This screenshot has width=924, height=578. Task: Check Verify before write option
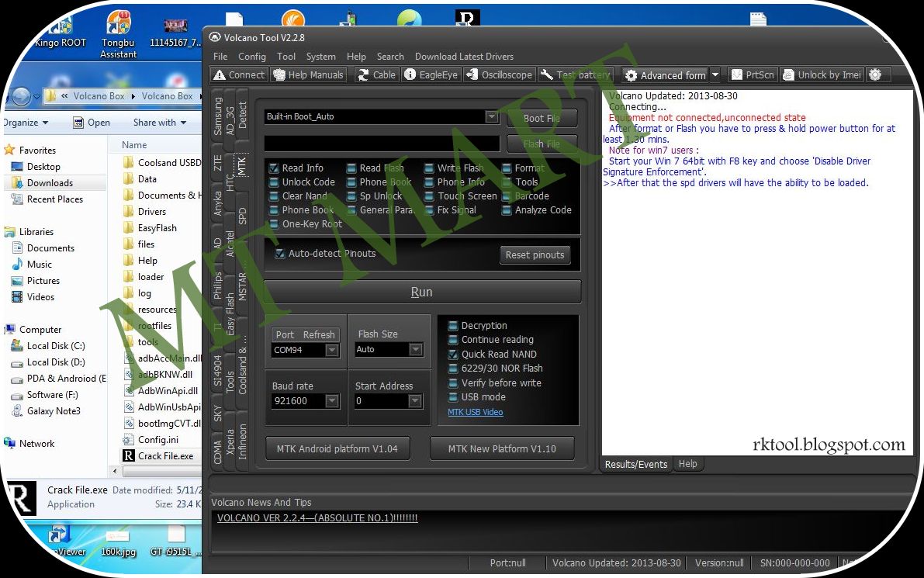click(x=452, y=383)
